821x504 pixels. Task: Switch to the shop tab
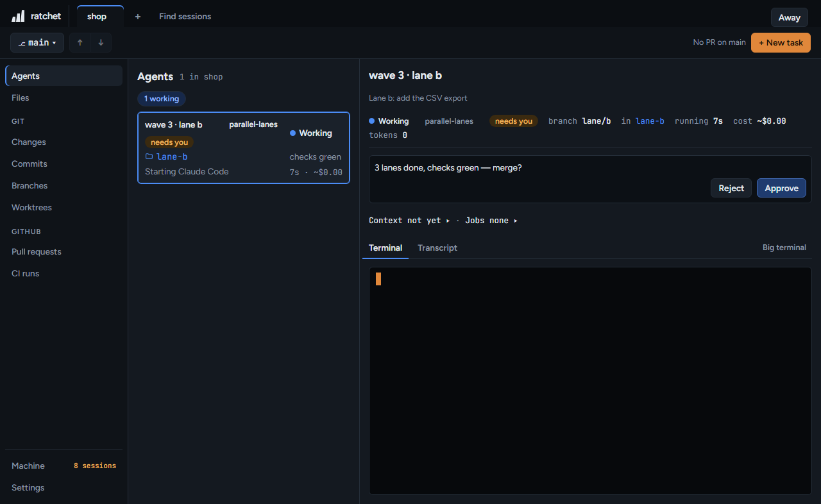[100, 17]
